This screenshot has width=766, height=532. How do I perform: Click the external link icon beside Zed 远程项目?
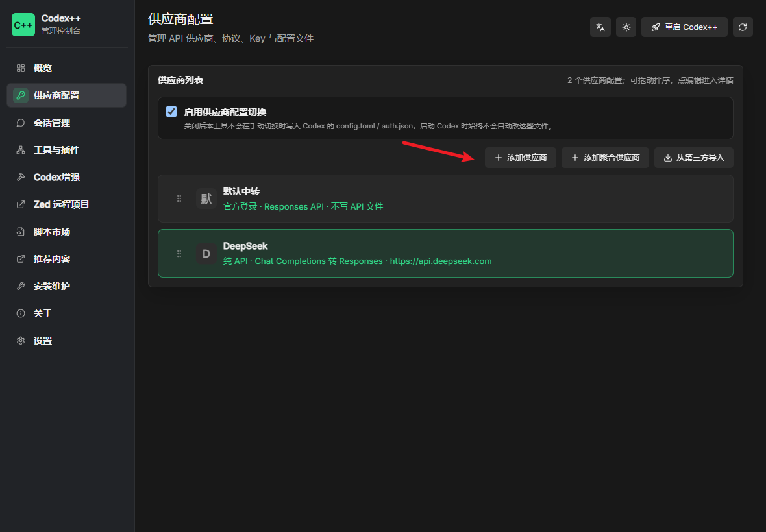click(21, 204)
